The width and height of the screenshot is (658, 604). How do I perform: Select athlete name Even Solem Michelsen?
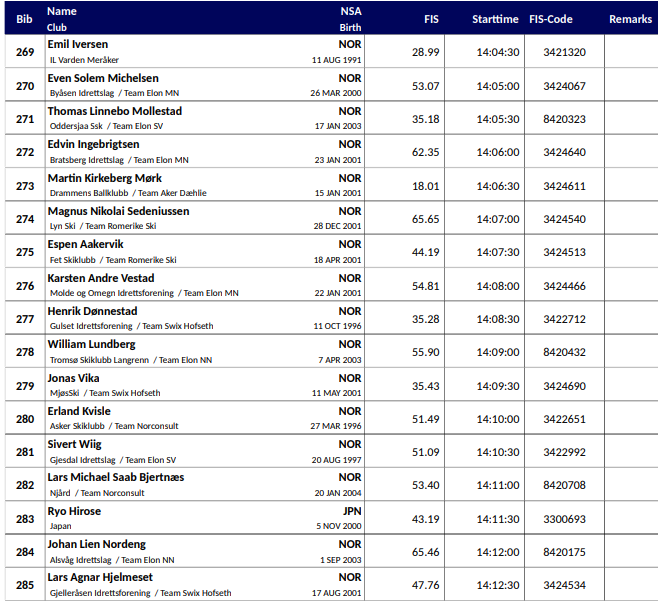click(103, 78)
